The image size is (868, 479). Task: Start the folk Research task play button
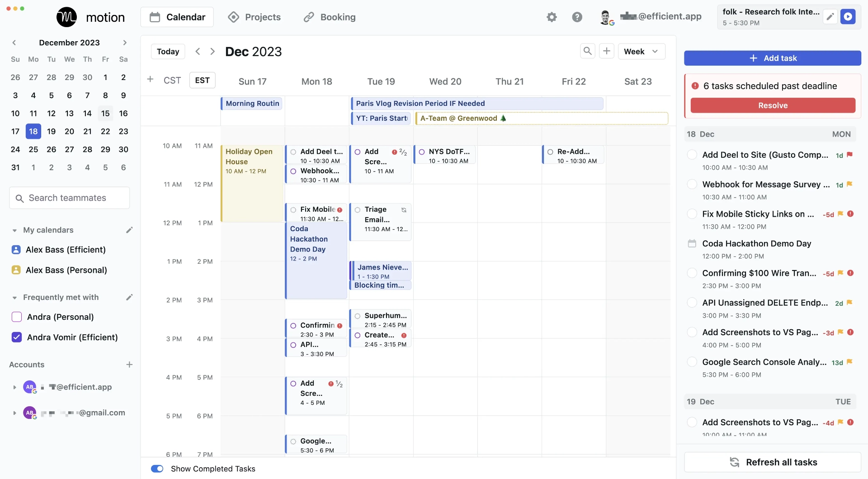click(x=848, y=17)
